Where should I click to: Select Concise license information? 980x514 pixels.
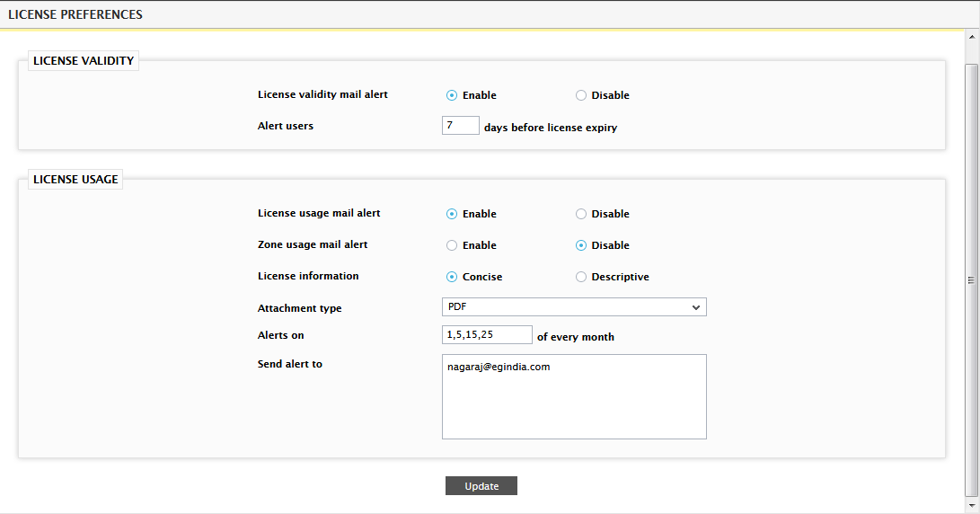click(x=452, y=277)
